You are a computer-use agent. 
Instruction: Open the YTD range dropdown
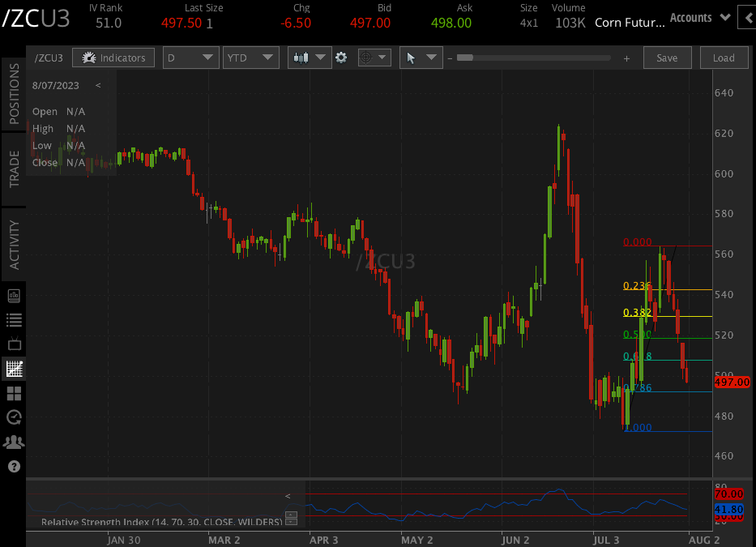point(250,58)
